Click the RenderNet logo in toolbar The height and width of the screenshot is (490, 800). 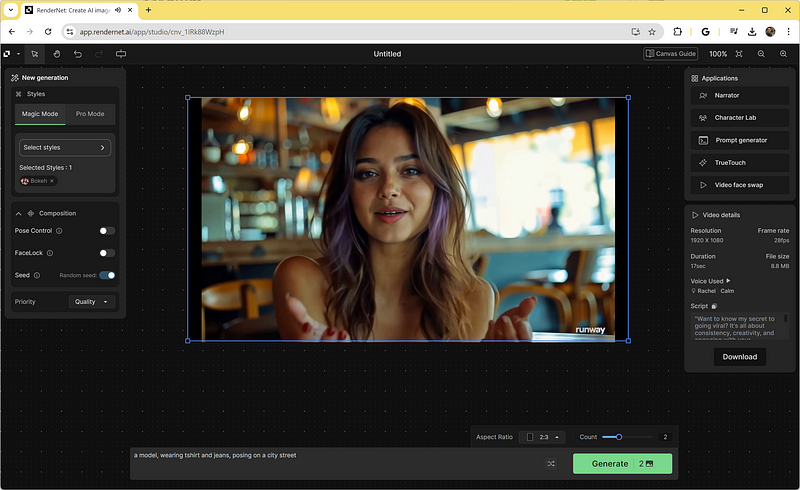[7, 54]
